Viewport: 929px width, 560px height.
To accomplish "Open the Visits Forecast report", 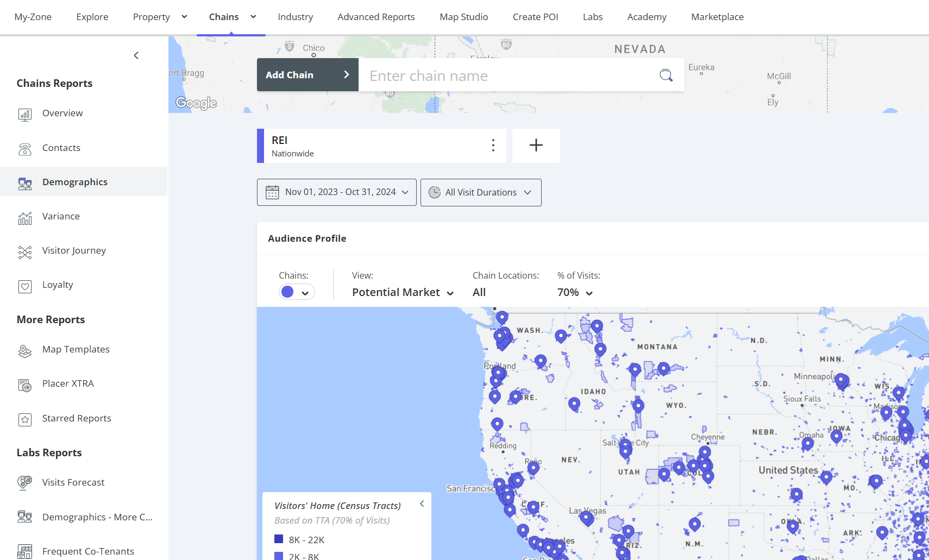I will 73,482.
